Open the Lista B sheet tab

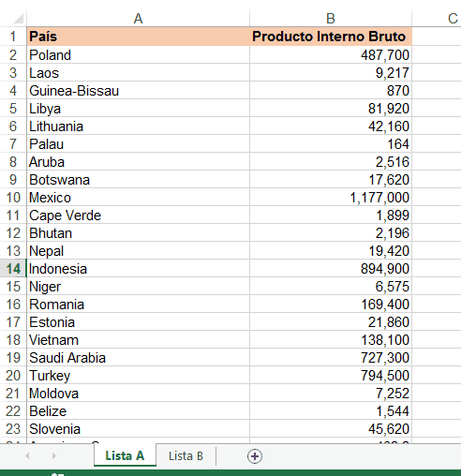coord(186,456)
